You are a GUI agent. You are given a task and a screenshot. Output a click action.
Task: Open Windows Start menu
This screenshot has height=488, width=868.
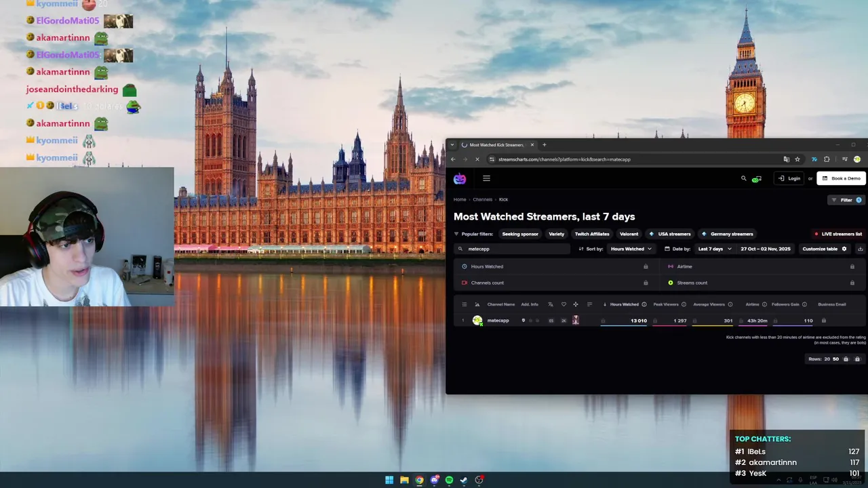coord(389,480)
